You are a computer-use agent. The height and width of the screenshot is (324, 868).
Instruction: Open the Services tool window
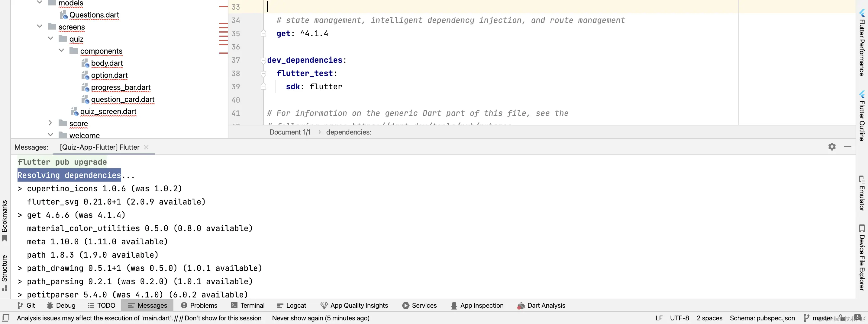(x=420, y=306)
